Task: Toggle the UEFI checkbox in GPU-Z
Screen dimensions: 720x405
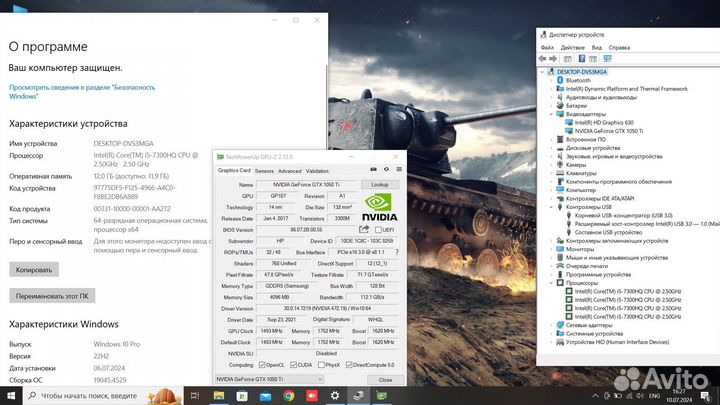Action: [x=378, y=230]
